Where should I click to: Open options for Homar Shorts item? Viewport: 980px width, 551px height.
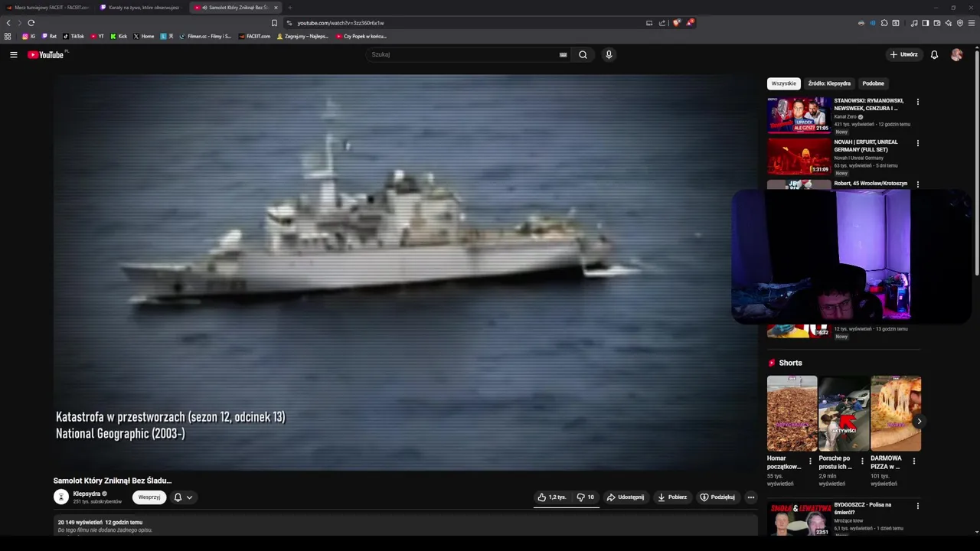click(x=810, y=461)
